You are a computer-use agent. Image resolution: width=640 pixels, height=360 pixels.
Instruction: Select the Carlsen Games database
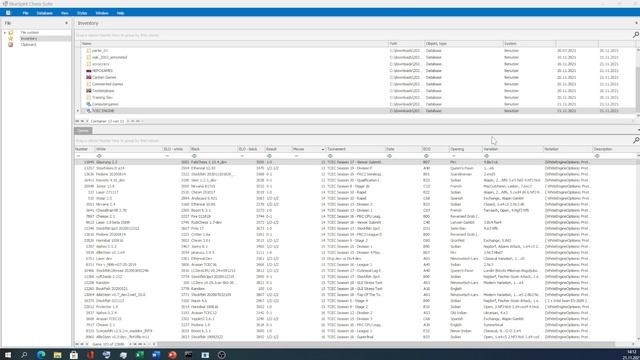tap(104, 77)
